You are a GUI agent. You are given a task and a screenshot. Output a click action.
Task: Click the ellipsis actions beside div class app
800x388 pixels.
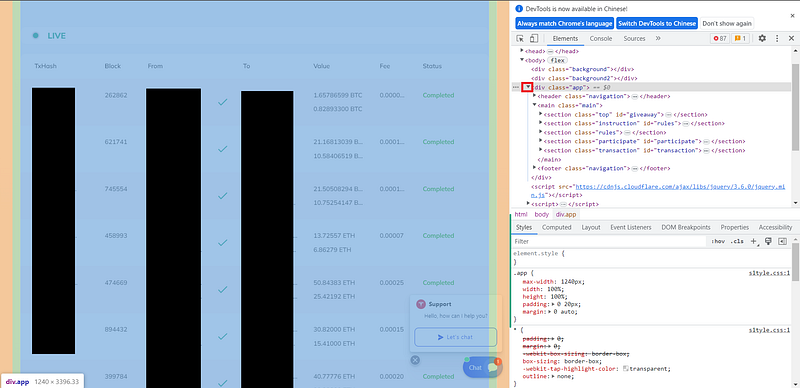pos(515,87)
